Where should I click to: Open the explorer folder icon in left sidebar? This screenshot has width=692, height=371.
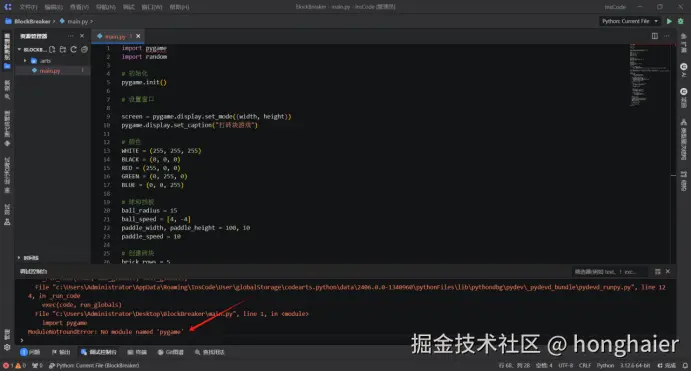coord(7,66)
